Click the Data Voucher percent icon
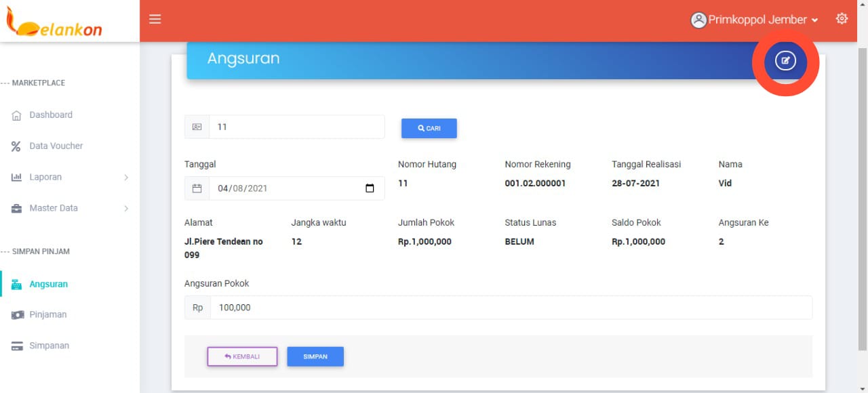 16,146
